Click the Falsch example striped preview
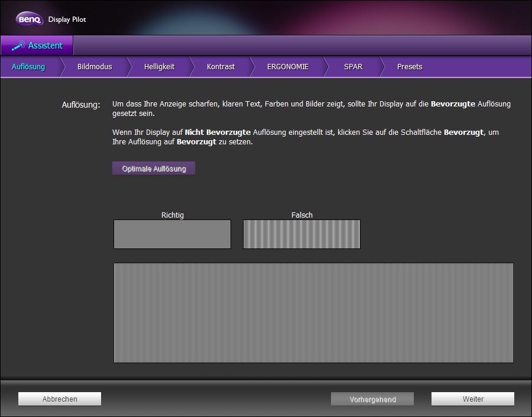Viewport: 532px width, 417px height. 301,234
